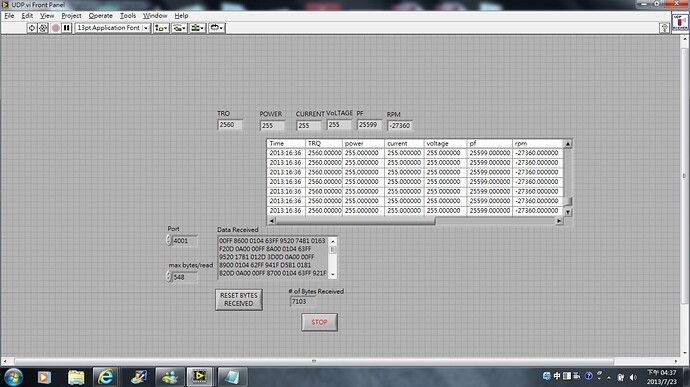
Task: Open the Operate menu
Action: (x=100, y=15)
